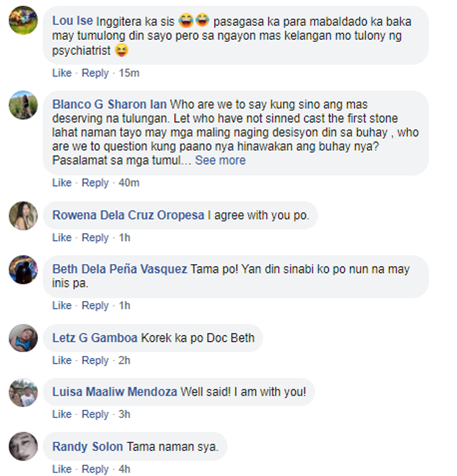This screenshot has height=476, width=457.
Task: Expand Blanco's comment with See more
Action: point(221,160)
